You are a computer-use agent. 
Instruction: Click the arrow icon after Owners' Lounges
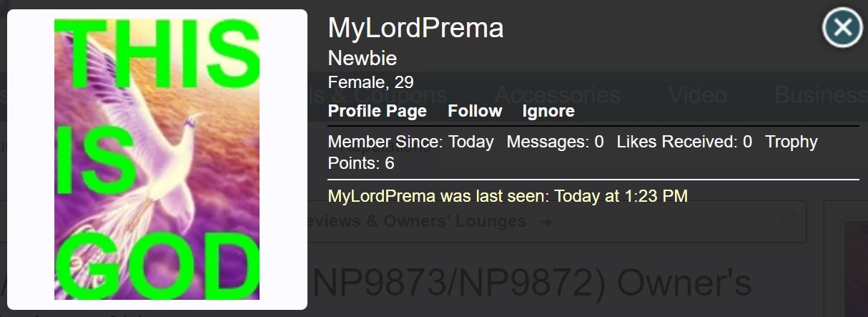pyautogui.click(x=546, y=222)
